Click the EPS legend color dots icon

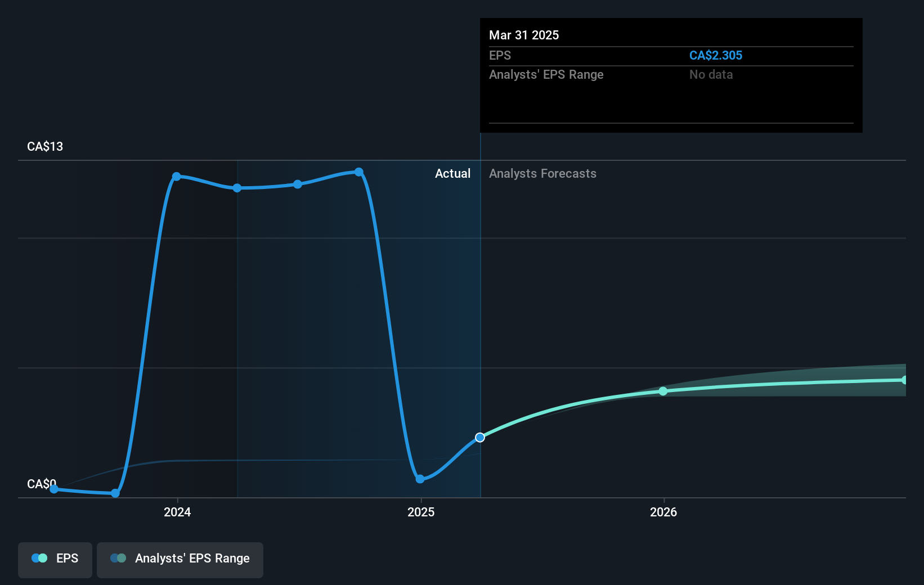(39, 558)
